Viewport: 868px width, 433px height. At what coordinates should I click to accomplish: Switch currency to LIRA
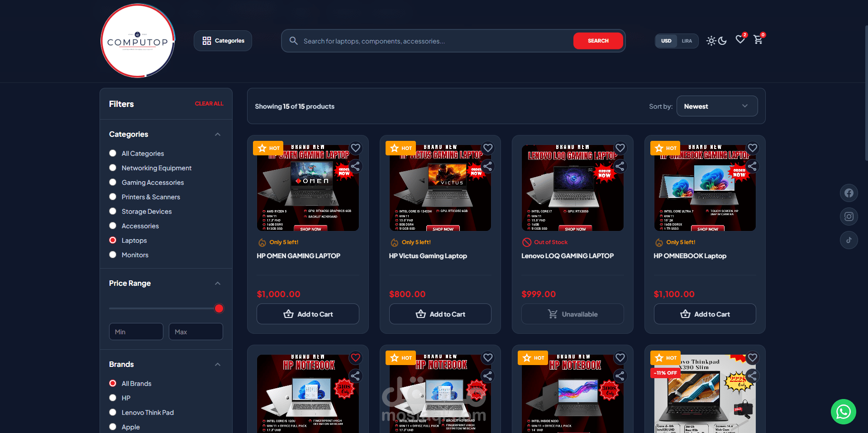(687, 41)
